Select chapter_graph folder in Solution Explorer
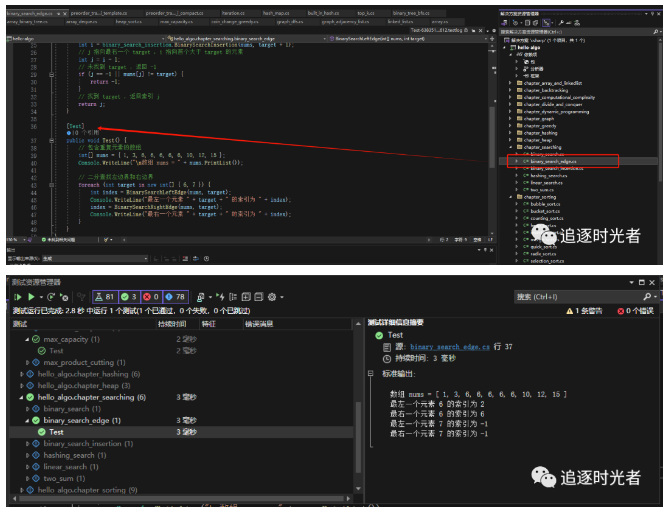668x510 pixels. [x=539, y=119]
